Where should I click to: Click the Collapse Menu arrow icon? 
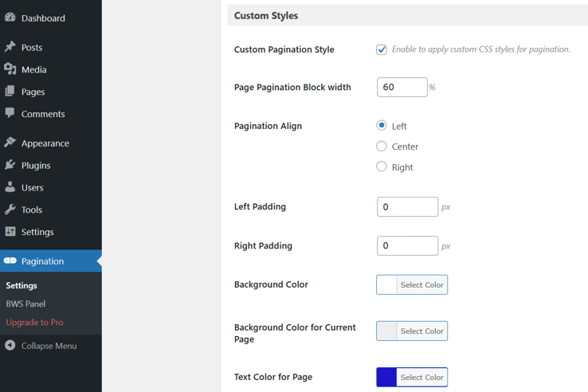tap(10, 346)
